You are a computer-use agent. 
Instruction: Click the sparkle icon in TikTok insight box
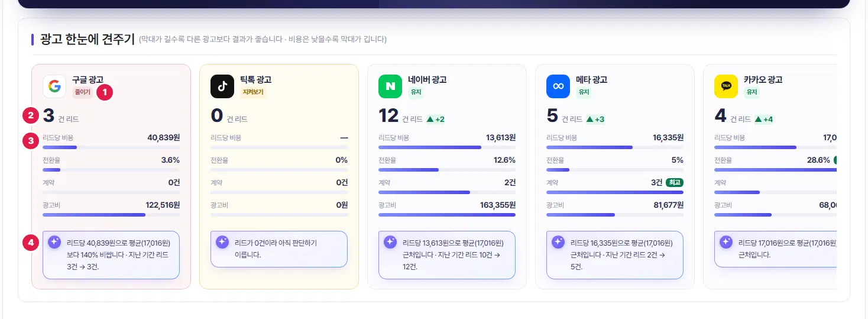tap(222, 241)
